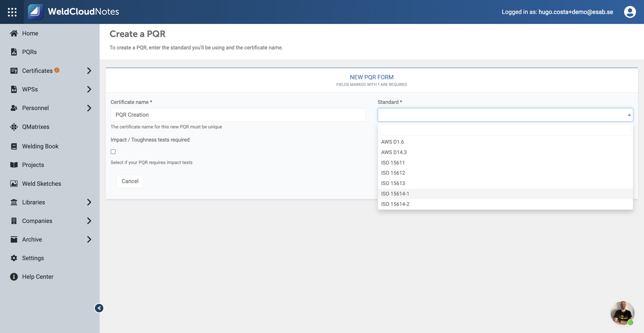
Task: Click the PQRs document icon
Action: click(x=14, y=52)
